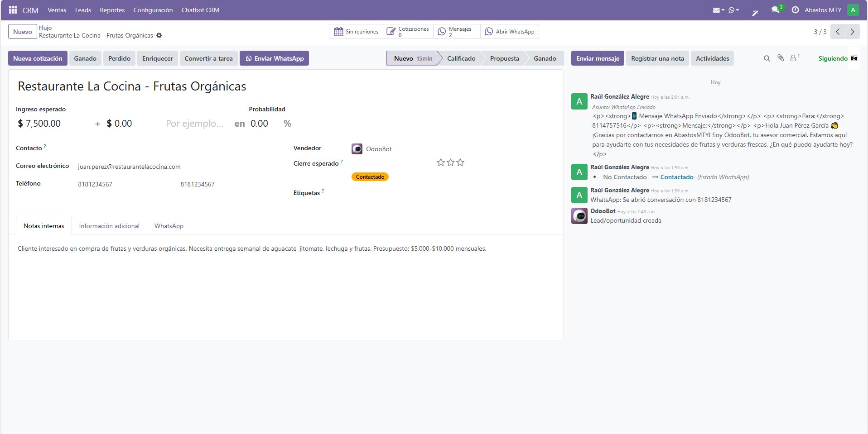Open the clock activities icon in navbar
The image size is (868, 434).
coord(795,10)
